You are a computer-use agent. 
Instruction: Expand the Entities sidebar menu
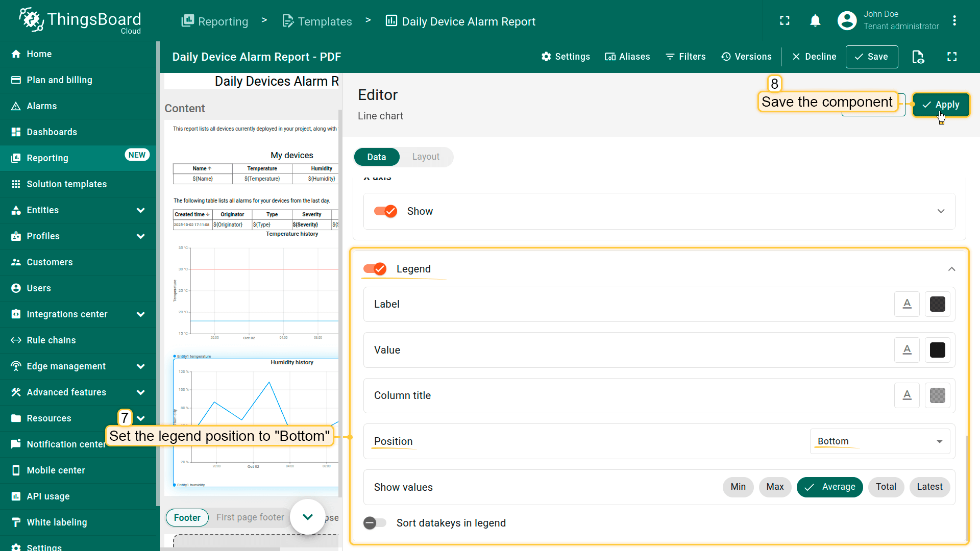(x=141, y=210)
